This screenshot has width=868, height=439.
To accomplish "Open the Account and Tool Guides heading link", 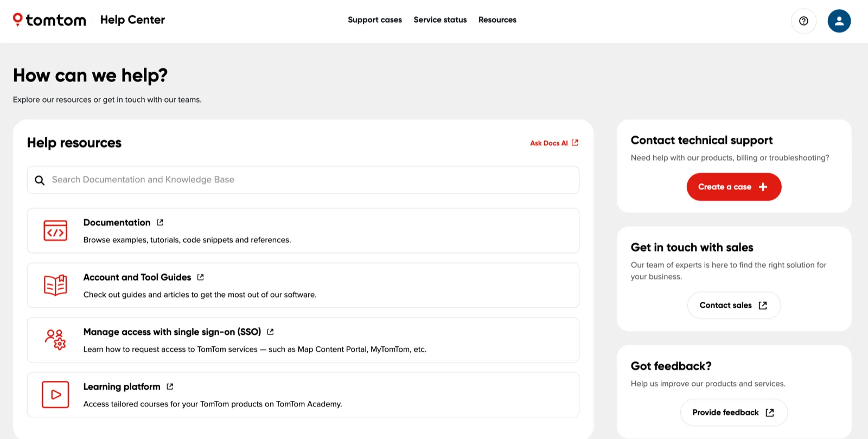I will [x=137, y=277].
